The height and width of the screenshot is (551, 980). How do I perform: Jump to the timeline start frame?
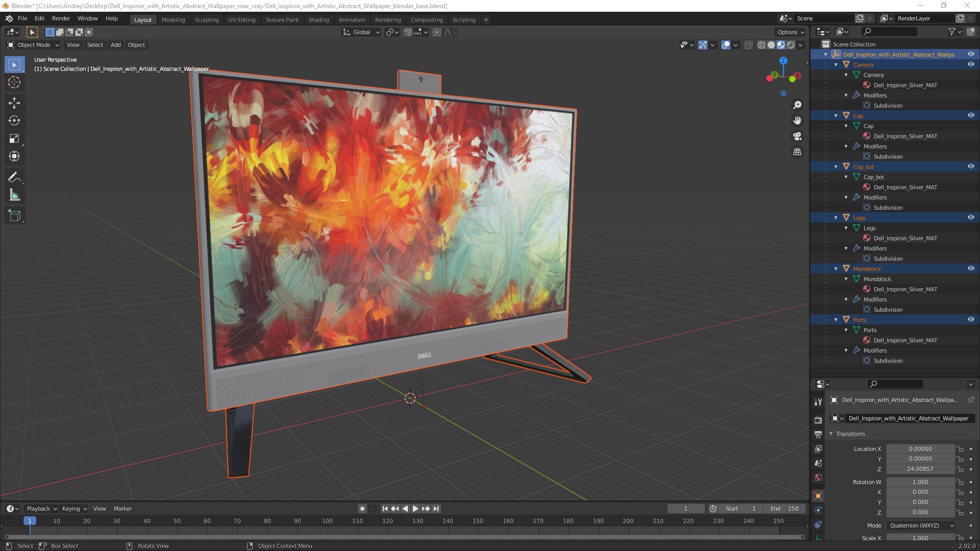385,509
